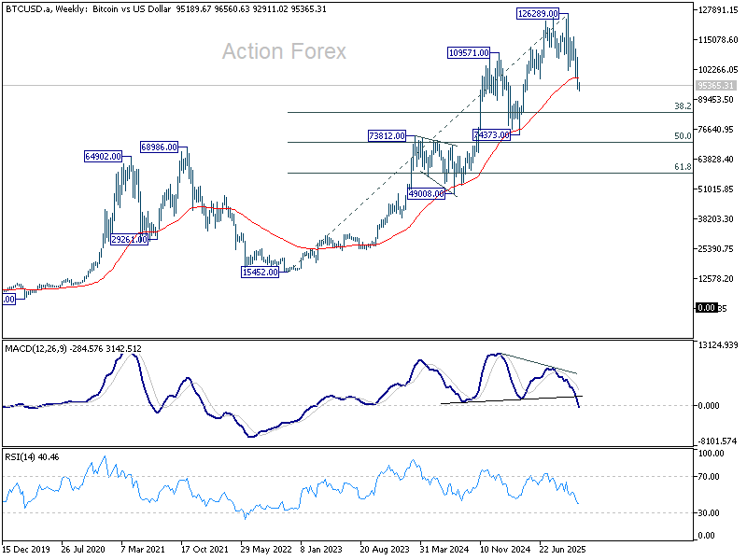Click the RSI 70.00 scale value

(x=709, y=477)
